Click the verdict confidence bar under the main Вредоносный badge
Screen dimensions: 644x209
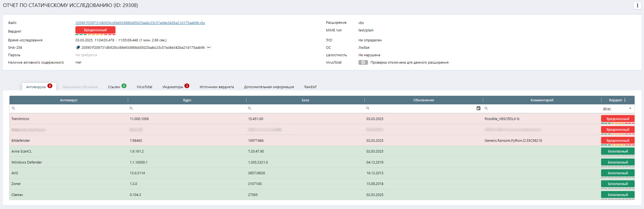[x=95, y=35]
